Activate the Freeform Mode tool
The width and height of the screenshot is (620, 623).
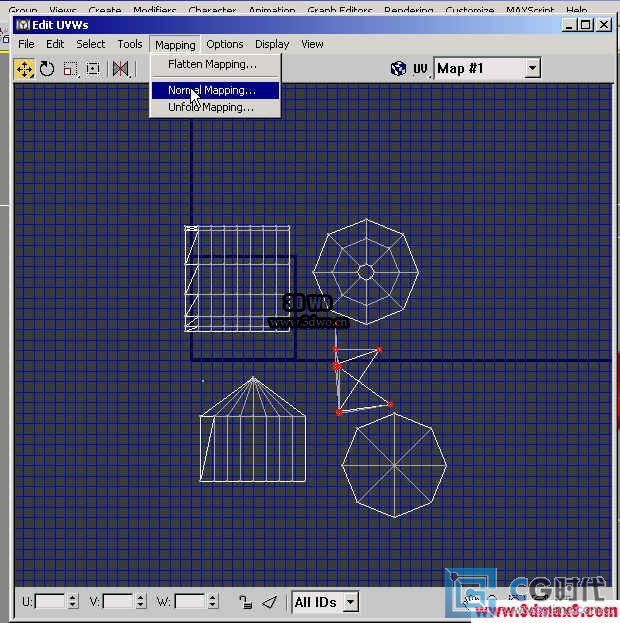tap(93, 69)
